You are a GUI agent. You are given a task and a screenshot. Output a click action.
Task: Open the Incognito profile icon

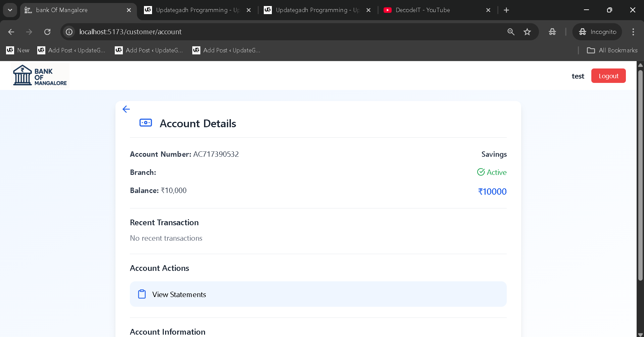583,32
